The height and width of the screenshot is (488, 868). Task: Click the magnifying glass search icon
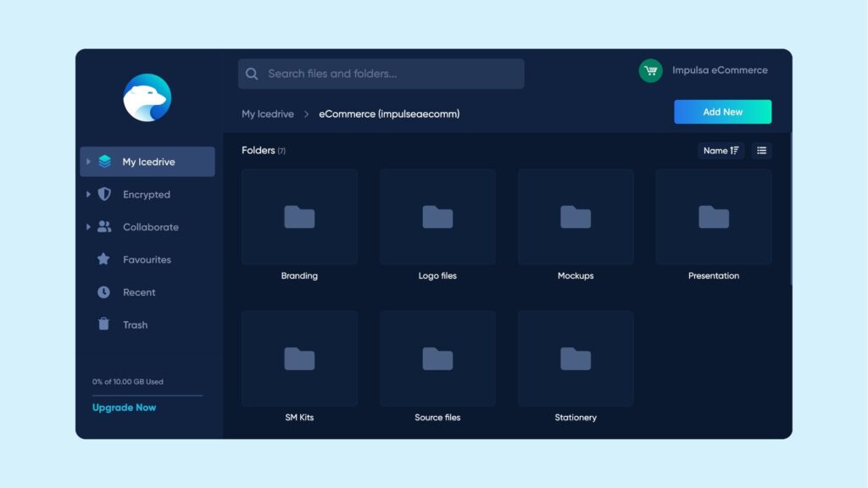[x=252, y=74]
